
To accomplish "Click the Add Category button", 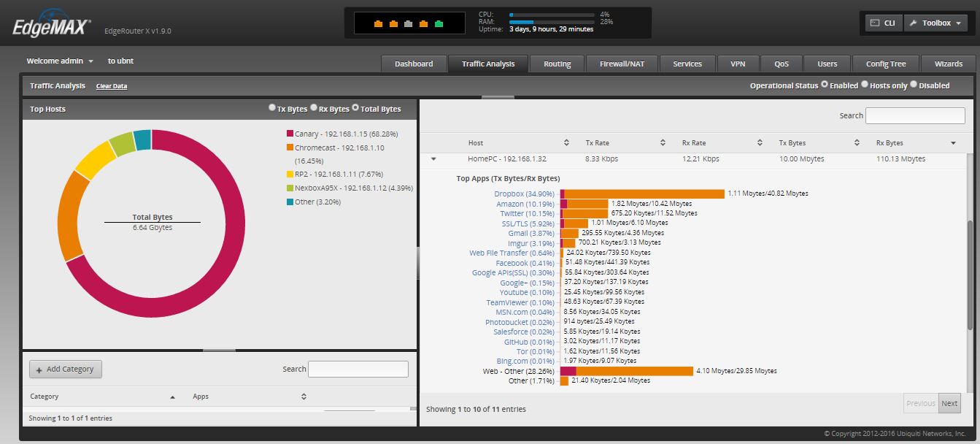I will (x=66, y=369).
